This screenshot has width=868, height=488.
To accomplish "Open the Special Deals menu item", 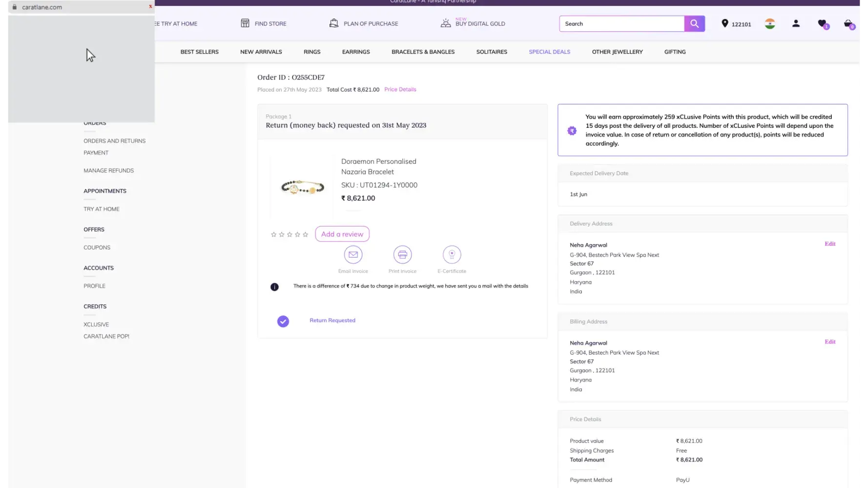I will click(549, 52).
